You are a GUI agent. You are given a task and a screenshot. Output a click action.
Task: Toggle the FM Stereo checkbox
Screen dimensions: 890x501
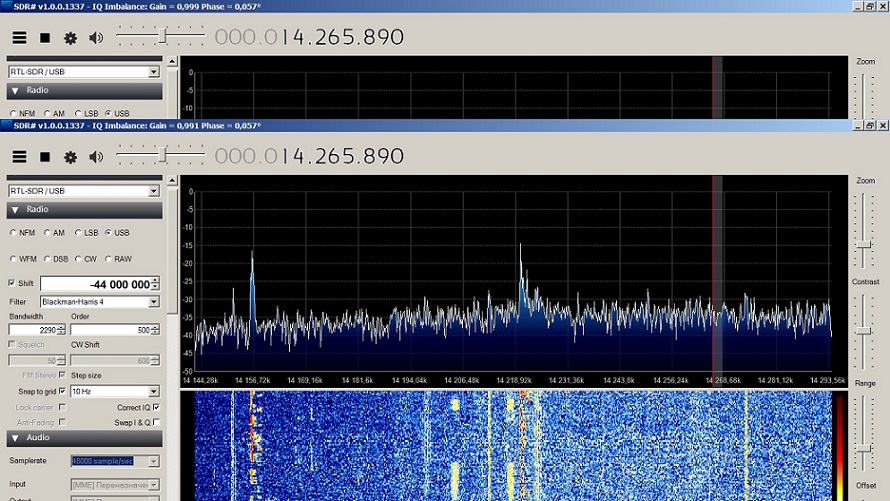(62, 374)
